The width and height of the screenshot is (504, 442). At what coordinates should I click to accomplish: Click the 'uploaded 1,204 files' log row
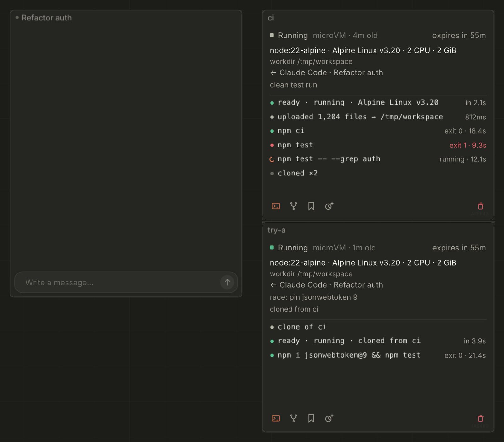tap(378, 117)
